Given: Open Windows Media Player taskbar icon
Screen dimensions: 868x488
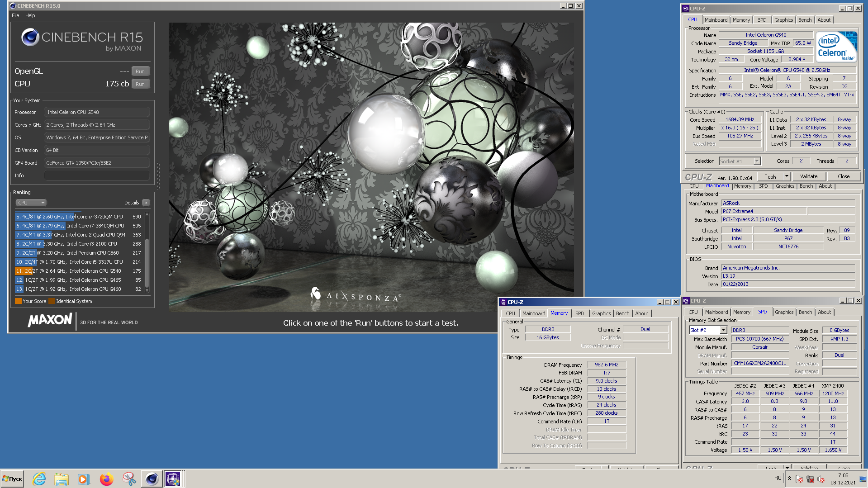Looking at the screenshot, I should [84, 479].
